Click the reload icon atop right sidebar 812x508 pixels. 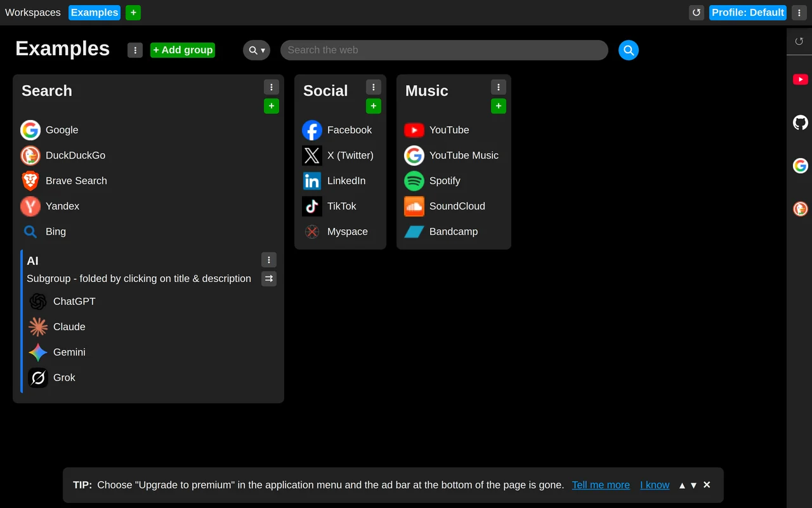[x=799, y=41]
